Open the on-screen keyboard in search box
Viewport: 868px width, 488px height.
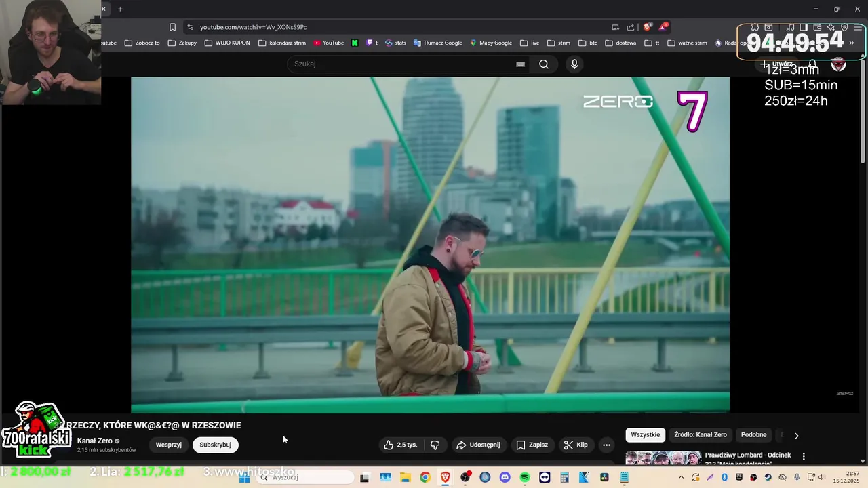(x=520, y=64)
